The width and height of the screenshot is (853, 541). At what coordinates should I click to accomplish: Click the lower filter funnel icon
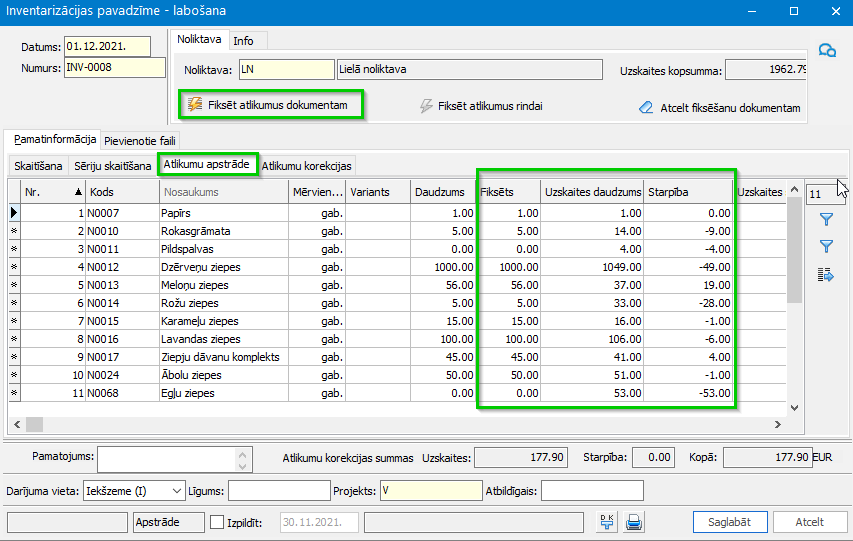826,246
